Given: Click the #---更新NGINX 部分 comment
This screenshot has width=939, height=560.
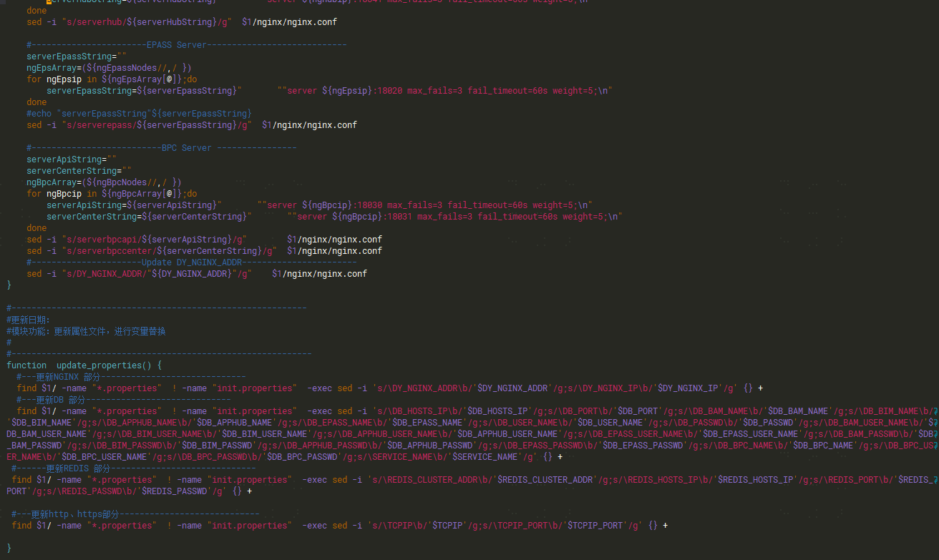Looking at the screenshot, I should [131, 377].
